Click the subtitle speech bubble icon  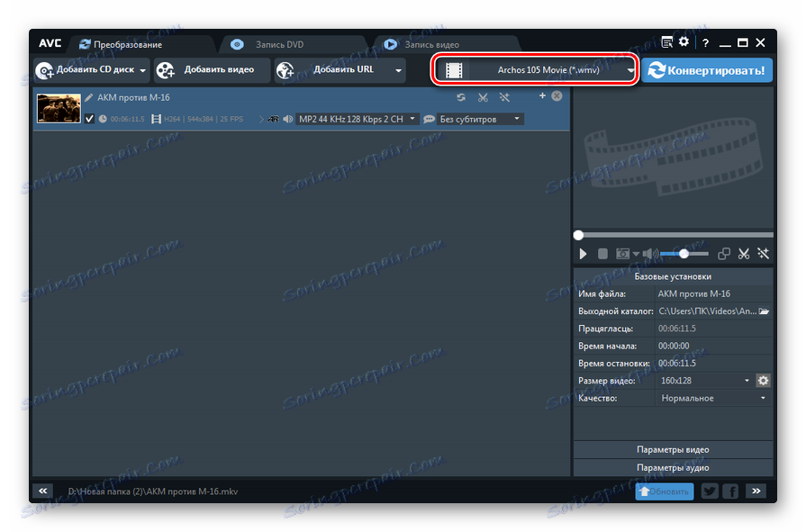click(x=429, y=119)
